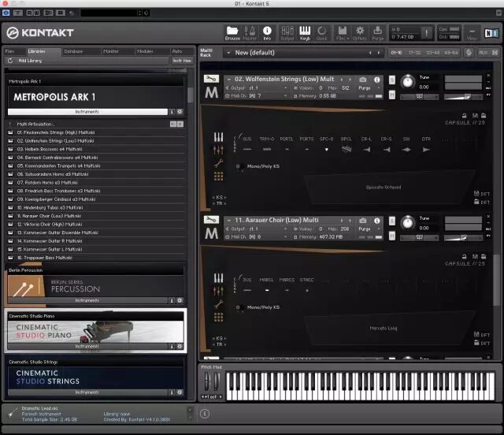Click the camera snapshot icon on Wolfenstein Strings
504x435 pixels.
coord(363,79)
